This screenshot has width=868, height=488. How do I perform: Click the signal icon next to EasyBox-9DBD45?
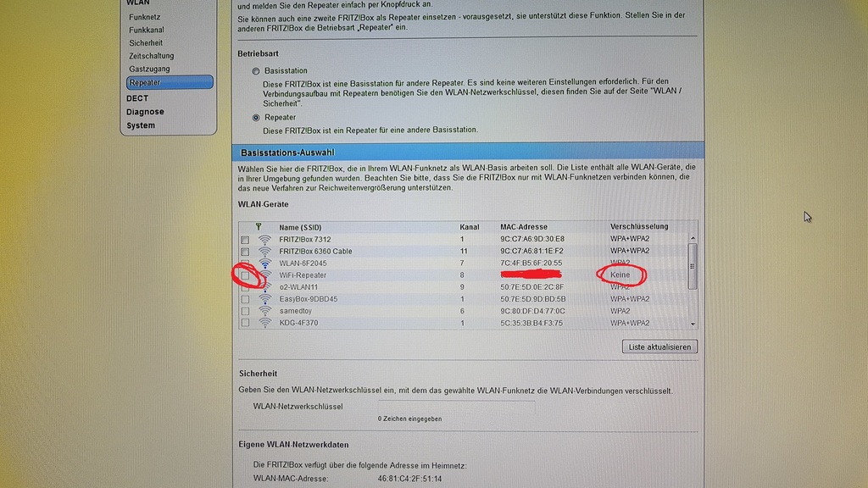pos(264,299)
